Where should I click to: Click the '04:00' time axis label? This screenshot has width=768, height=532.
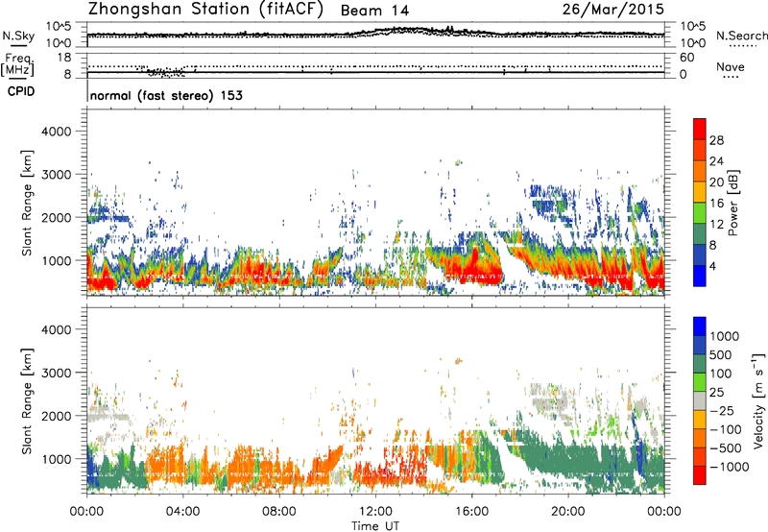click(182, 512)
